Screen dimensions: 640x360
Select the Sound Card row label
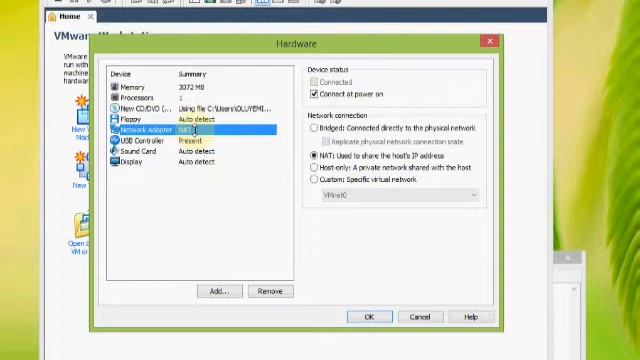(x=138, y=151)
